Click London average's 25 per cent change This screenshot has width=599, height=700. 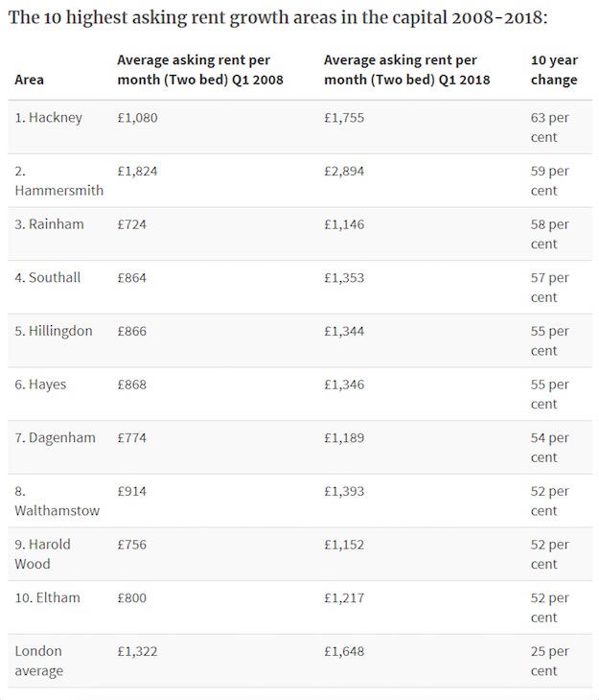coord(550,661)
